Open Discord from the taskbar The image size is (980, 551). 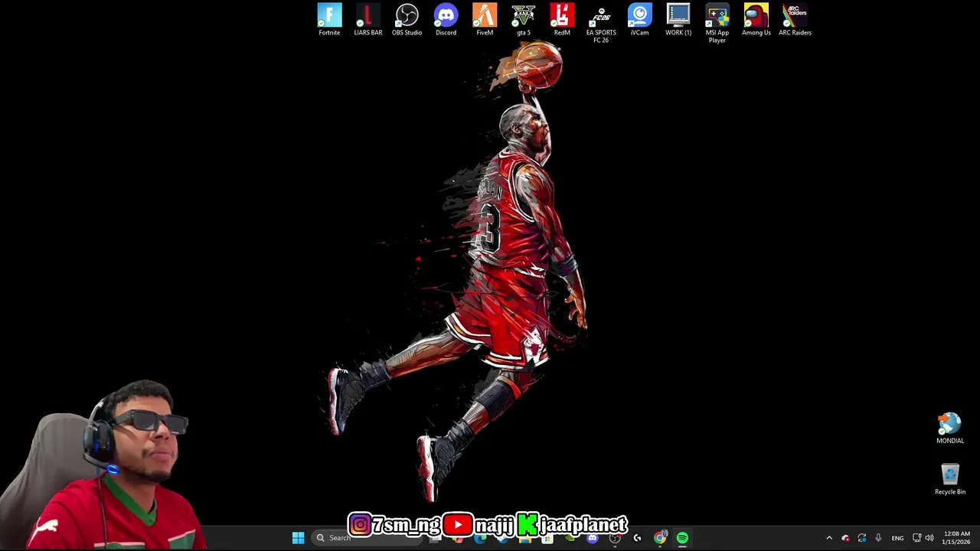593,539
